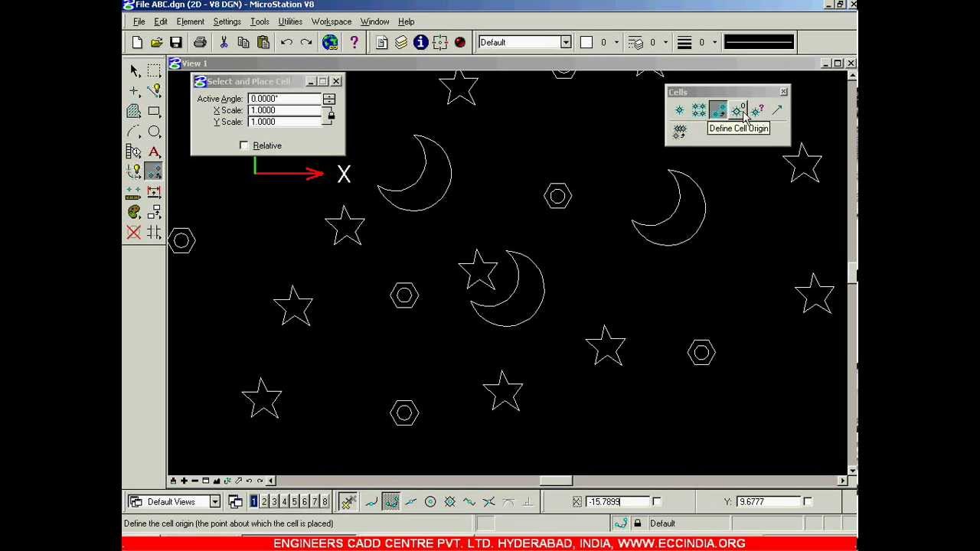
Task: Click the Replace Cells icon in second row
Action: [679, 132]
